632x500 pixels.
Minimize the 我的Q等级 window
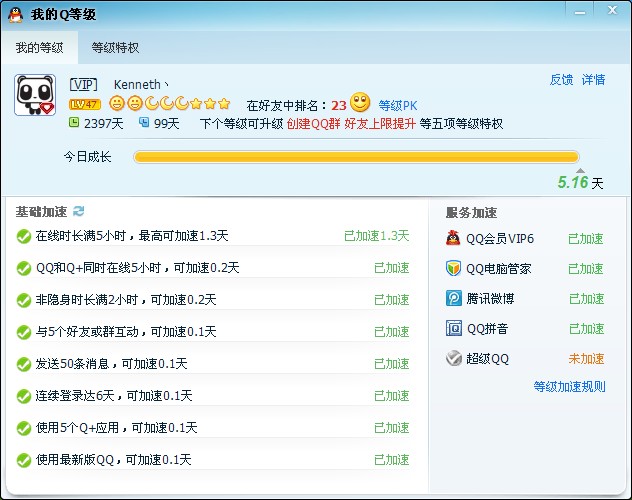point(580,12)
